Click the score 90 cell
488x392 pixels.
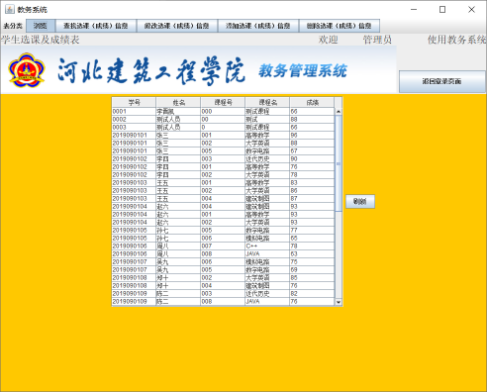click(x=312, y=159)
